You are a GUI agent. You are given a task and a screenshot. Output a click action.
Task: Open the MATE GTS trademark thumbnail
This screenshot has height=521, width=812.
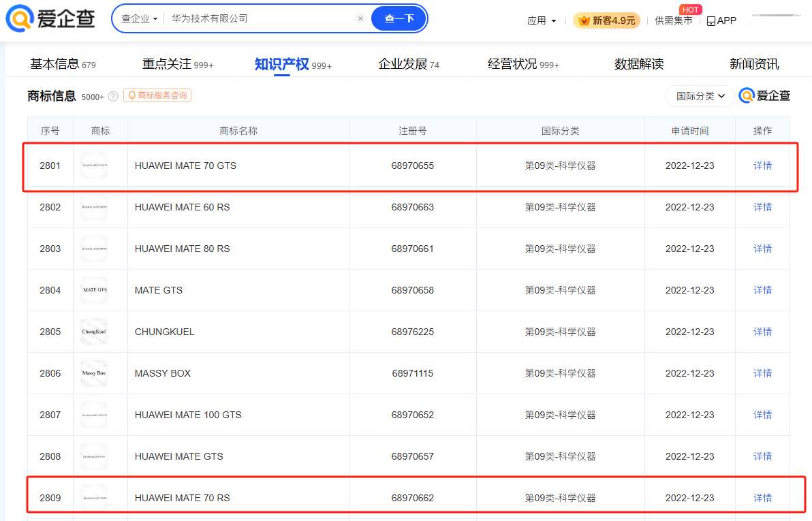tap(94, 290)
